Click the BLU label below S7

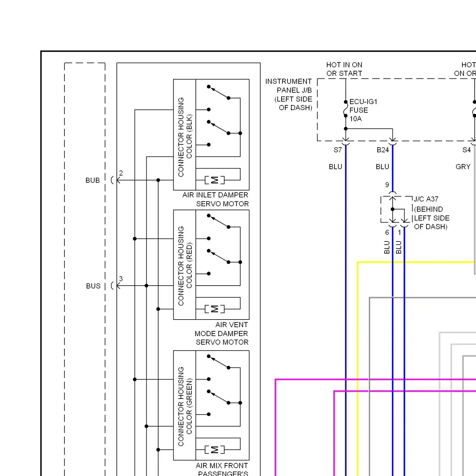pyautogui.click(x=335, y=167)
